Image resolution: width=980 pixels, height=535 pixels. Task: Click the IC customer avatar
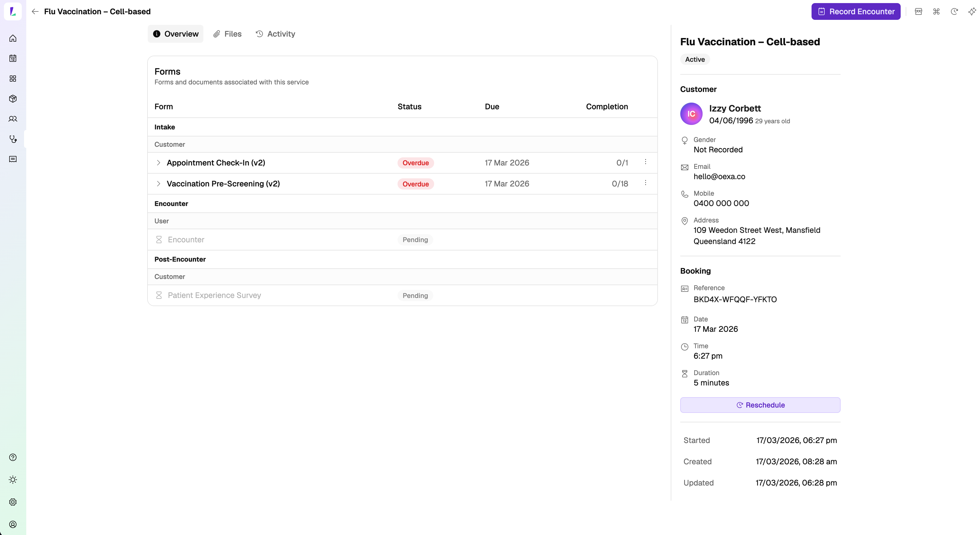(x=691, y=114)
